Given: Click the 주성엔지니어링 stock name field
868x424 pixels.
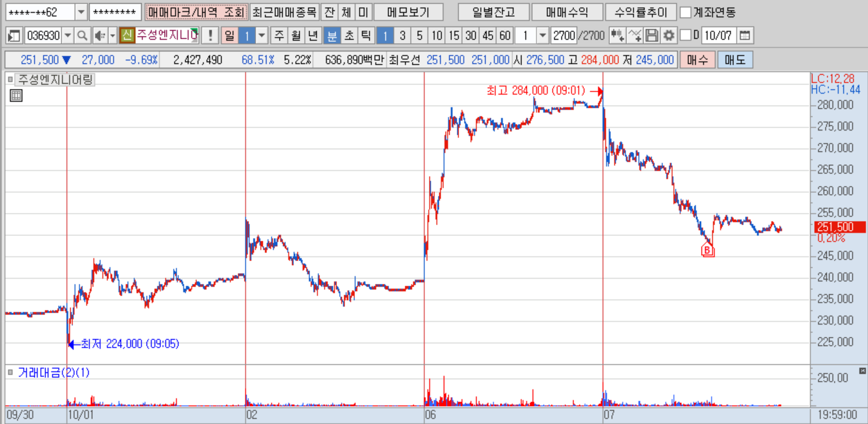Looking at the screenshot, I should [x=166, y=35].
